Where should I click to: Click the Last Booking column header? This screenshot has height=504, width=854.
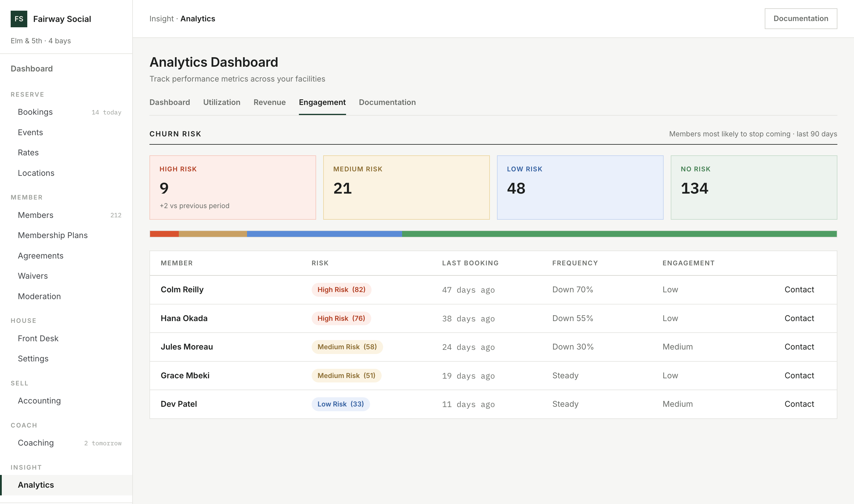pyautogui.click(x=470, y=263)
